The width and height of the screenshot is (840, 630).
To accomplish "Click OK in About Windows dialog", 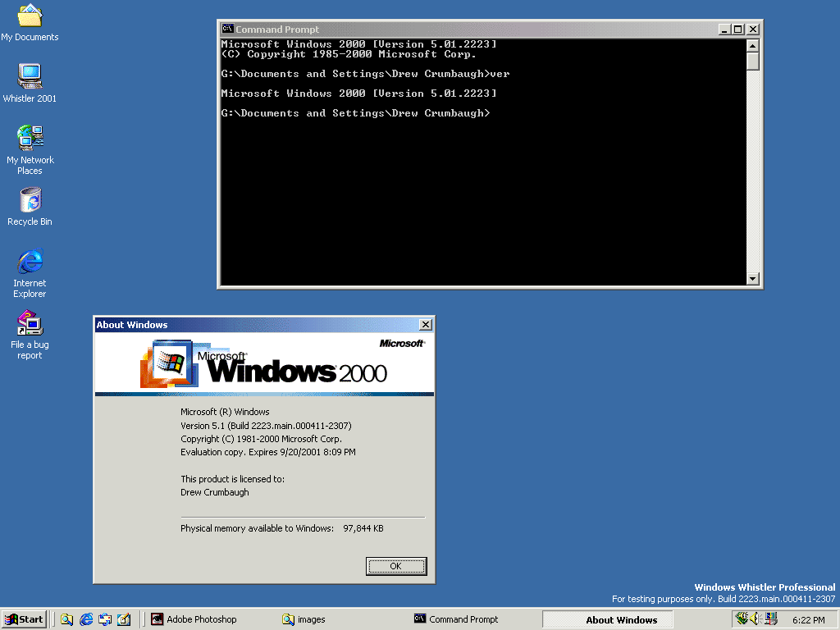I will pos(396,566).
